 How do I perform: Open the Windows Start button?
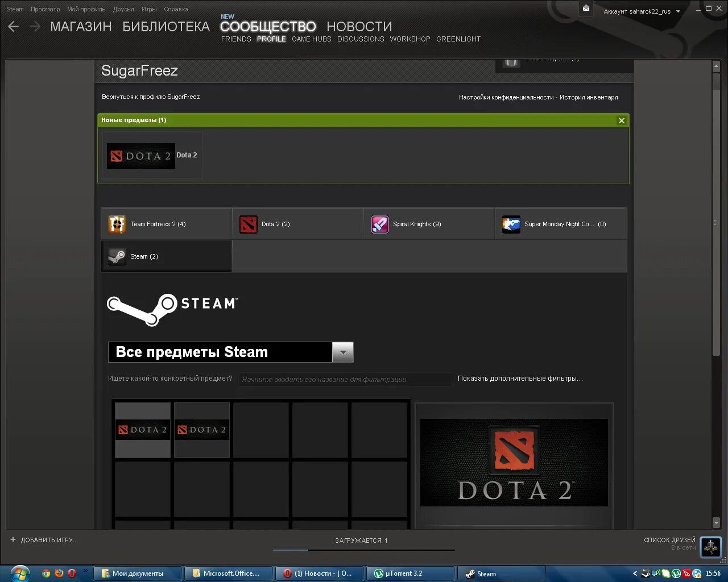coord(19,573)
